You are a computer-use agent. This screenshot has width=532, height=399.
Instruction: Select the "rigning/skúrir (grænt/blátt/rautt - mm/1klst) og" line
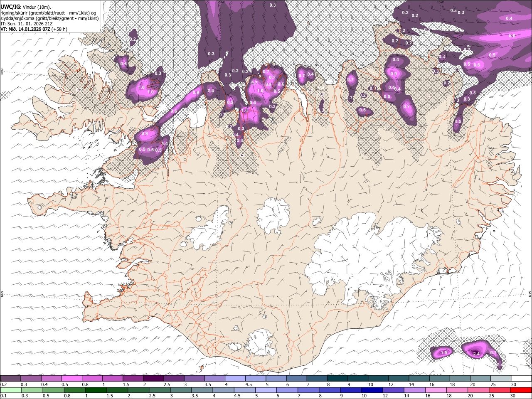click(48, 12)
